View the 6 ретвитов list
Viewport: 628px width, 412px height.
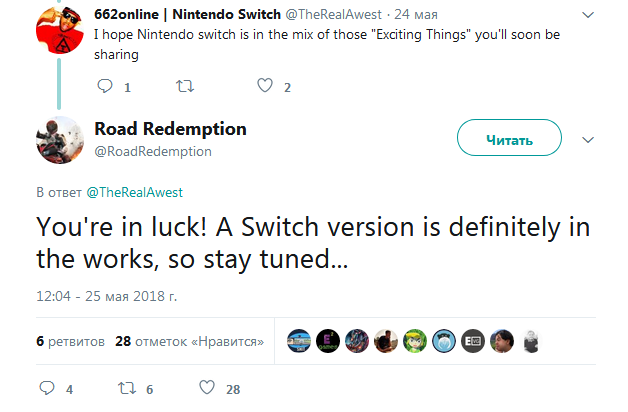tap(70, 341)
